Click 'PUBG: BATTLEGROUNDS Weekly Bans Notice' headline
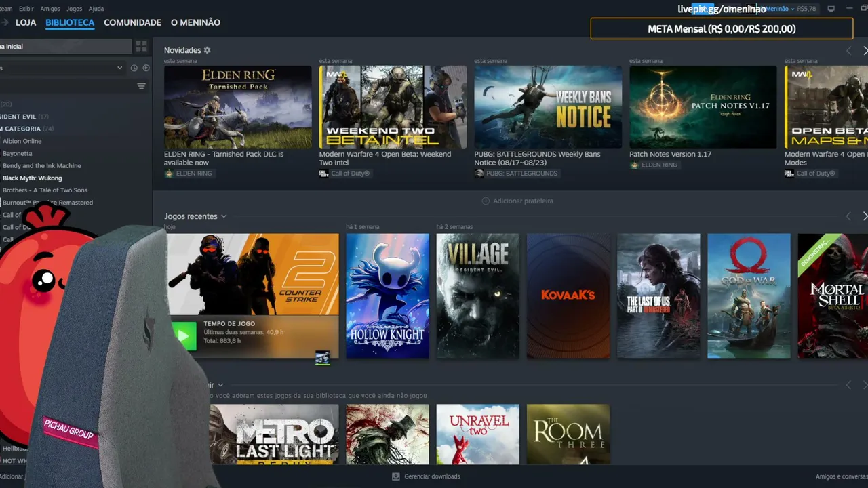868x488 pixels. [x=538, y=158]
